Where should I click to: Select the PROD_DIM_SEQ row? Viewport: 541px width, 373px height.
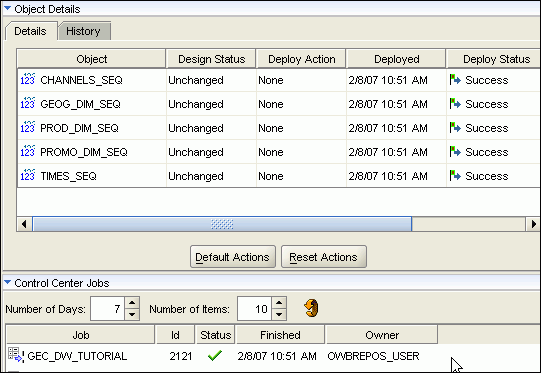click(x=279, y=128)
